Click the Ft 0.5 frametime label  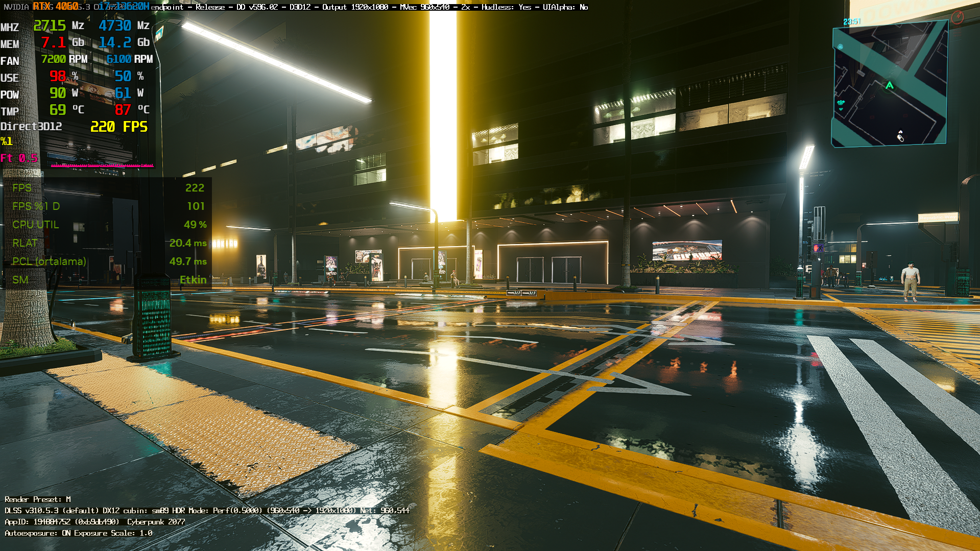tap(19, 158)
